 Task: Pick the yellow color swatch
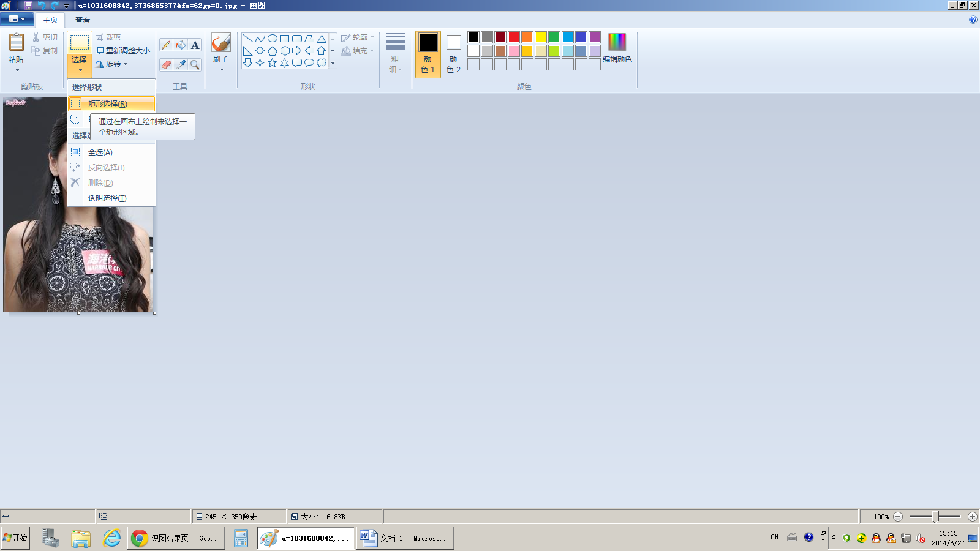tap(541, 37)
